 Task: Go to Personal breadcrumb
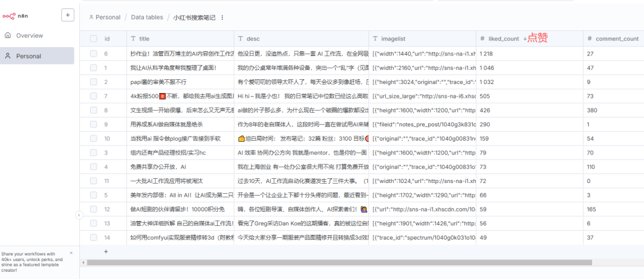point(105,17)
